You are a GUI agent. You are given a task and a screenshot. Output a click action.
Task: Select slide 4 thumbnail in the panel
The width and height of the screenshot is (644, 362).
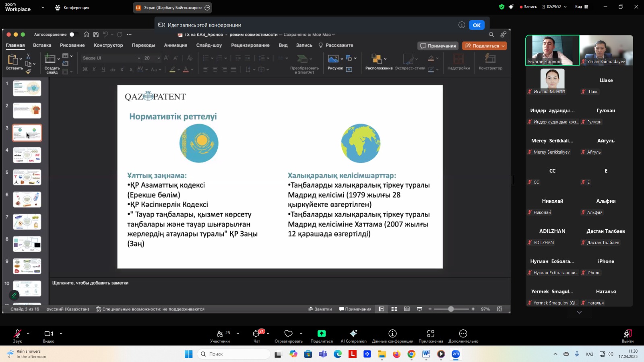[x=27, y=155]
